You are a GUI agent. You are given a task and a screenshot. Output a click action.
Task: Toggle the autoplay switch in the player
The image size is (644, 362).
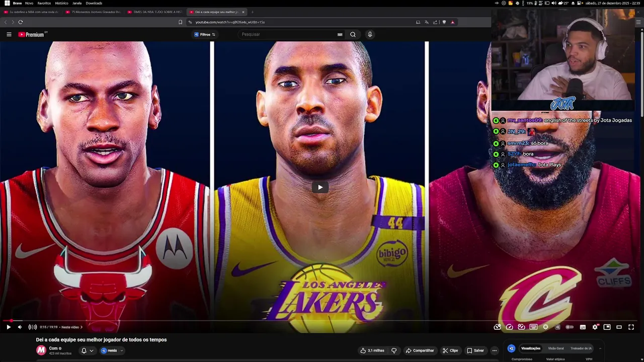pyautogui.click(x=570, y=327)
